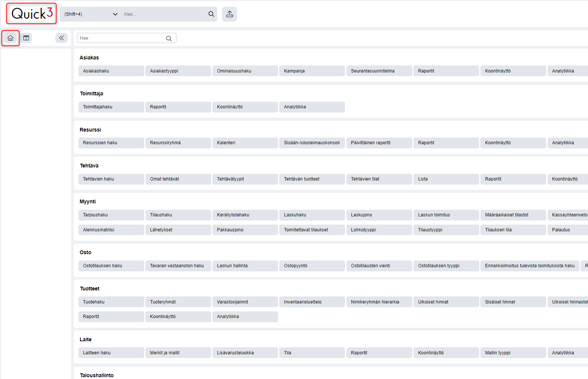This screenshot has width=588, height=379.
Task: Open Lohkotyyppi
Action: pos(379,230)
